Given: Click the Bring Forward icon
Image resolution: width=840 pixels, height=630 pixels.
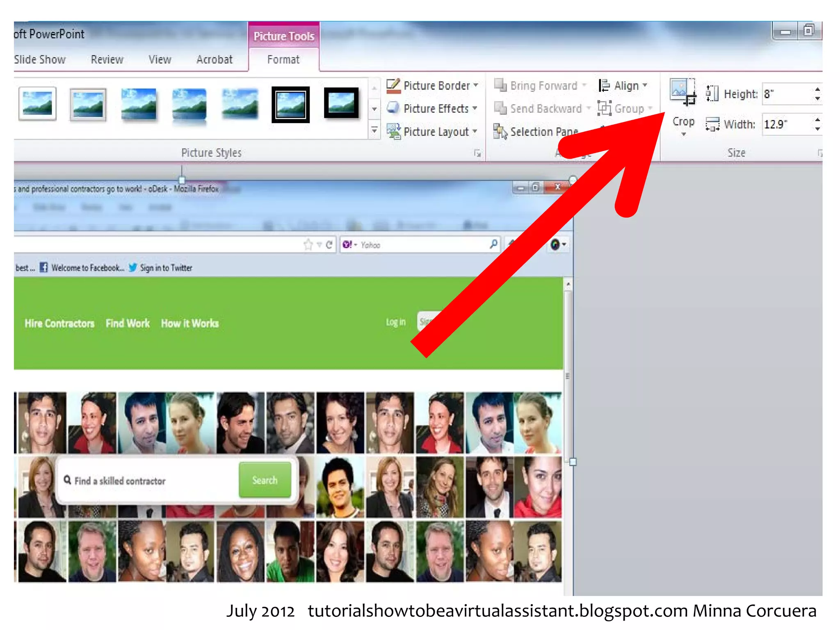Looking at the screenshot, I should coord(500,85).
